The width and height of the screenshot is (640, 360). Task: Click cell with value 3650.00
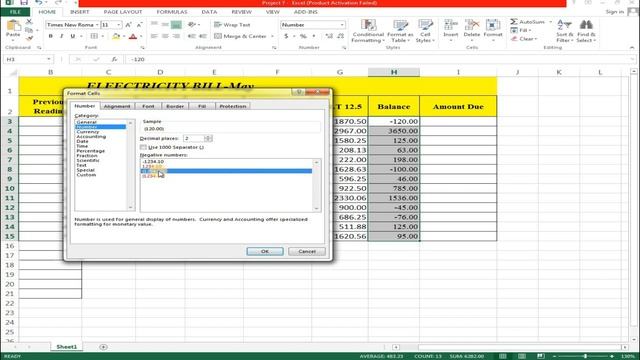click(x=393, y=131)
